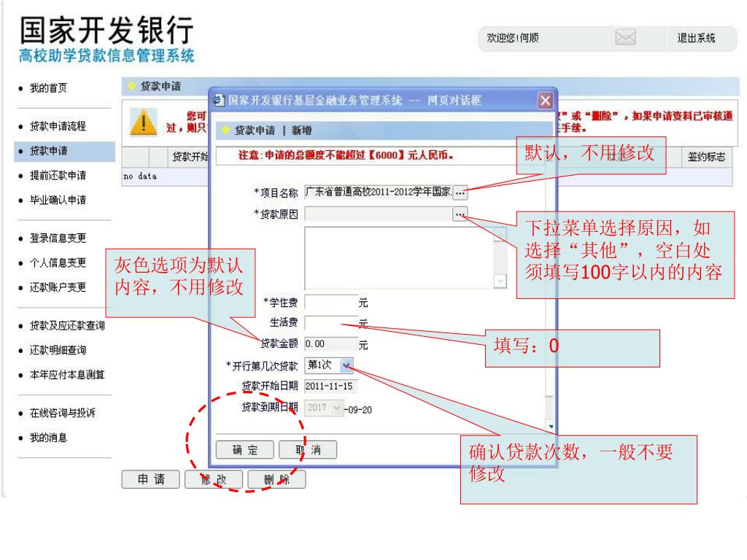Open 提前还款申请 menu item
Screen dimensions: 747x560
[x=58, y=176]
